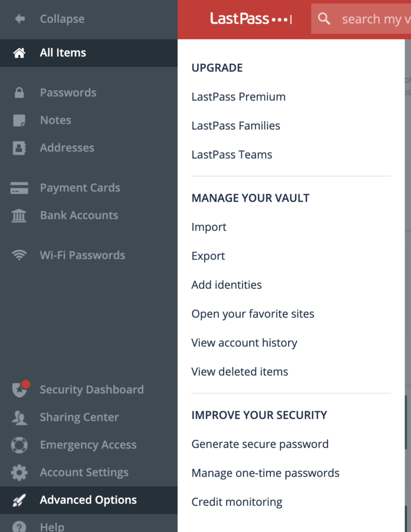The height and width of the screenshot is (532, 411).
Task: Select the Bank Accounts building icon
Action: tap(19, 216)
